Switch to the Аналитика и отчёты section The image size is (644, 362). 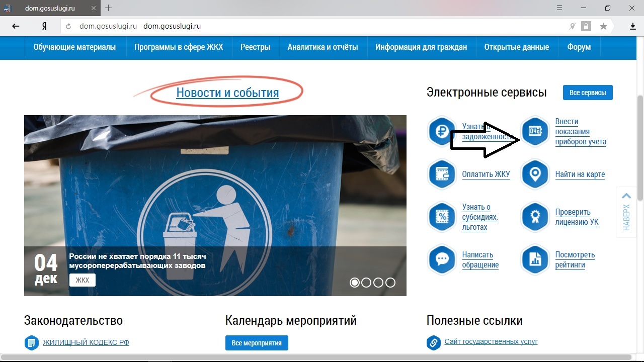click(x=322, y=47)
